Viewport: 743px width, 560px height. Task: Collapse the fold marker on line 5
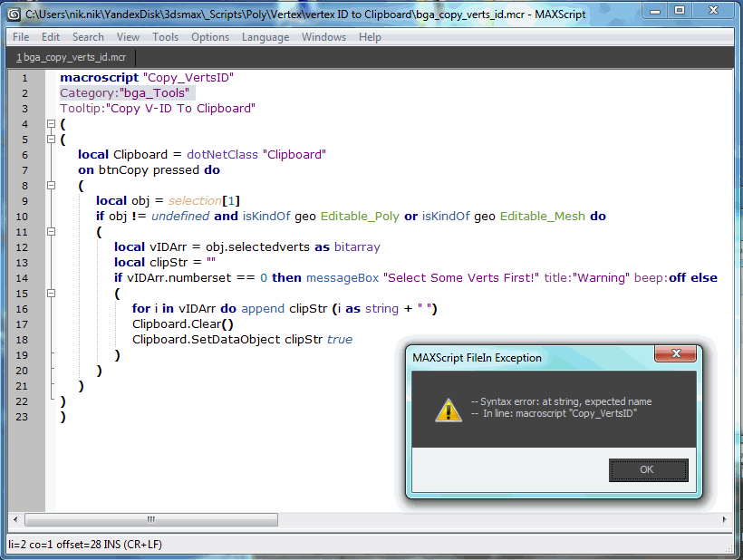51,139
